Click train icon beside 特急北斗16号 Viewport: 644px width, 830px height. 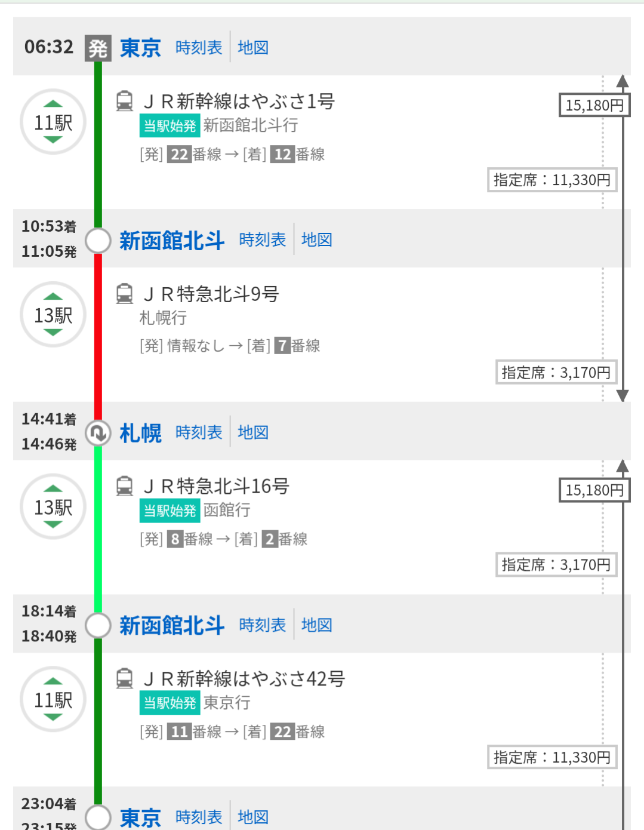pyautogui.click(x=124, y=486)
